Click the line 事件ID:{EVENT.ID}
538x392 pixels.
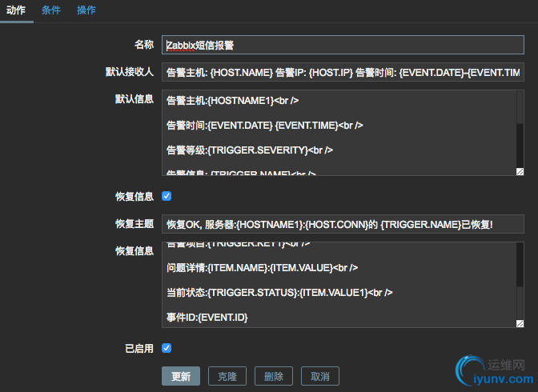(x=207, y=318)
